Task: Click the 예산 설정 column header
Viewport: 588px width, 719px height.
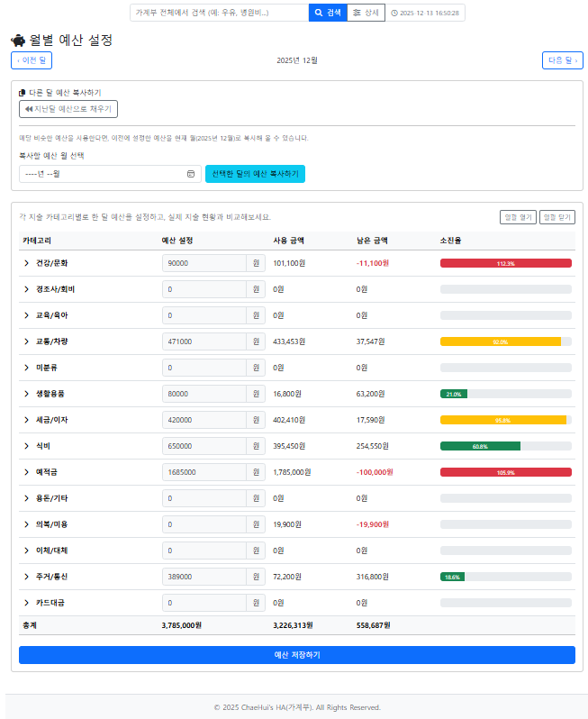Action: tap(177, 241)
